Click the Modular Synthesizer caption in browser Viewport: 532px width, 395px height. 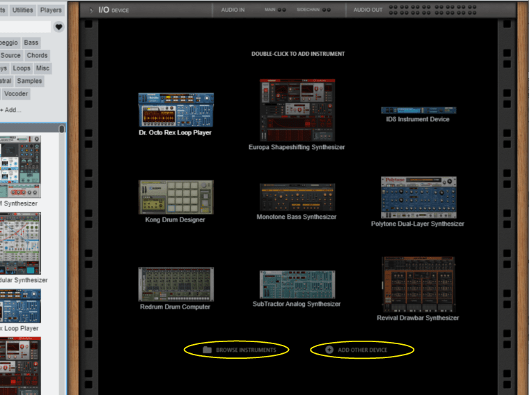click(x=24, y=280)
